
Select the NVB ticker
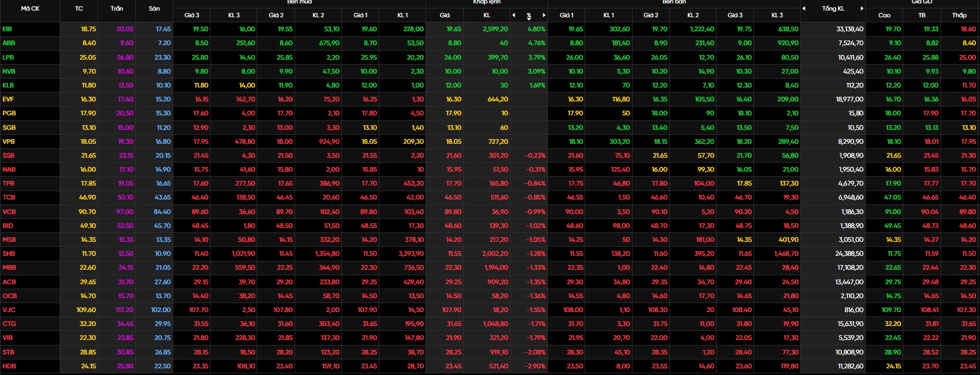[x=8, y=71]
